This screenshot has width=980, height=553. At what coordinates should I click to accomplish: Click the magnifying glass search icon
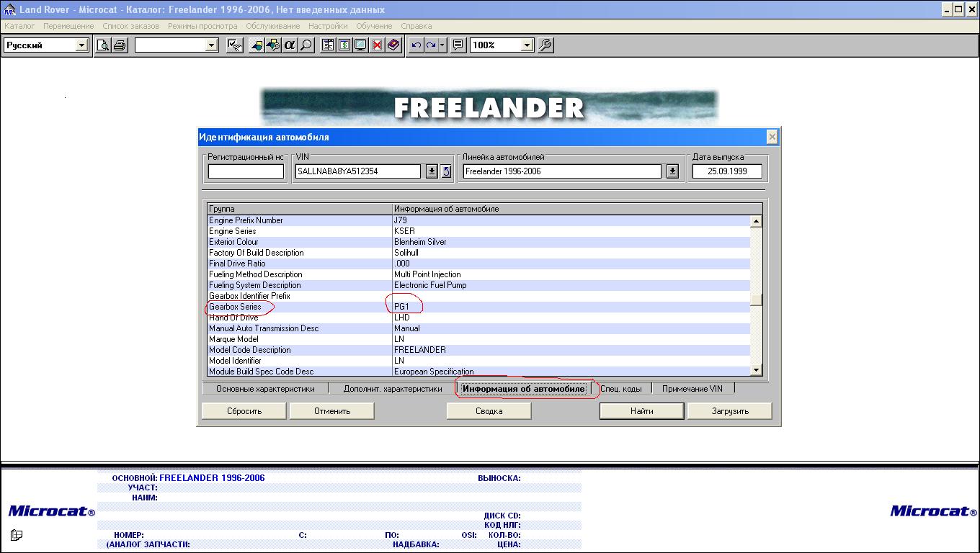coord(306,45)
